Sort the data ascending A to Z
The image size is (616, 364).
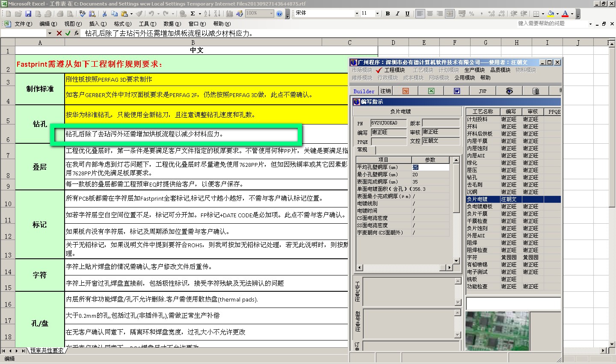click(207, 14)
